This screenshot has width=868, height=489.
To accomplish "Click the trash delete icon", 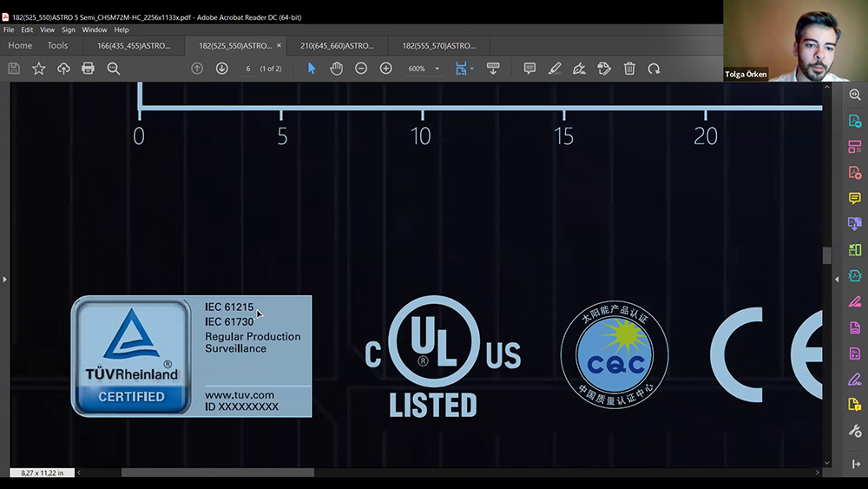I will (x=629, y=68).
